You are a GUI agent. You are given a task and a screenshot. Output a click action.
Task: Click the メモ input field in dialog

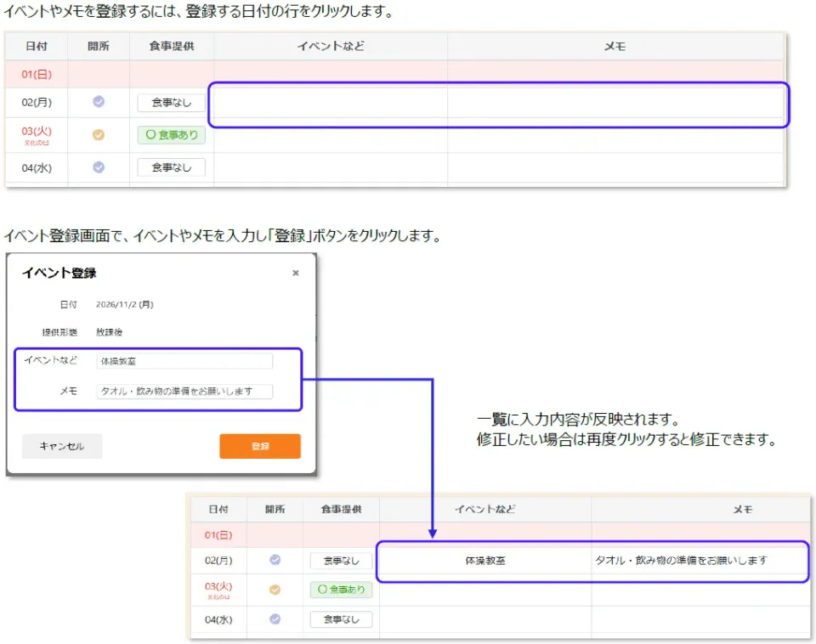184,391
